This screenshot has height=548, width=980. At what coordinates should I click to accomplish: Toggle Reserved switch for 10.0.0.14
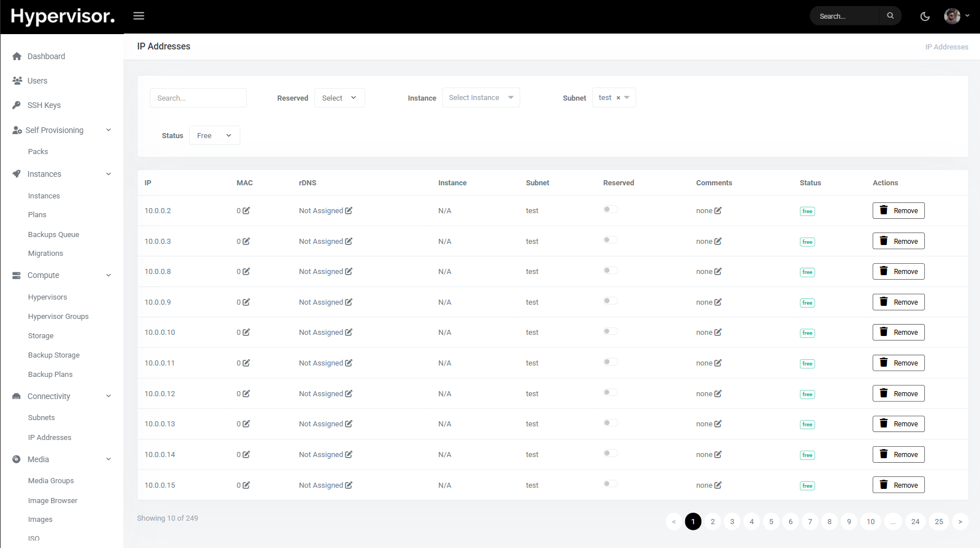(610, 454)
